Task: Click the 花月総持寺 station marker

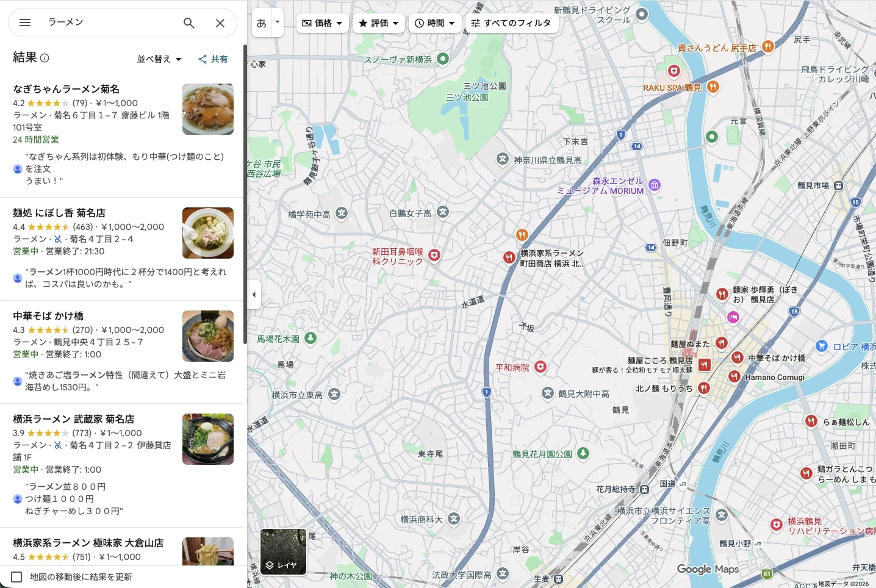Action: pyautogui.click(x=644, y=489)
